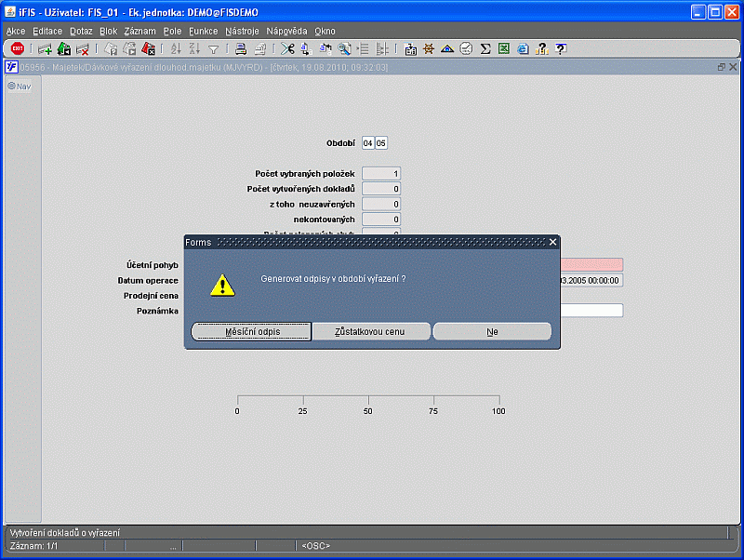Open the Nástroje menu
744x560 pixels.
click(x=242, y=31)
